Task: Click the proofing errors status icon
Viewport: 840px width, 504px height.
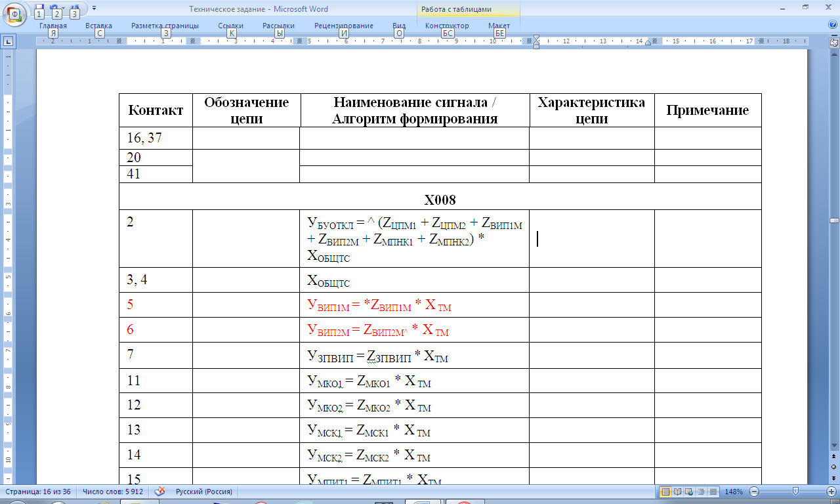Action: pos(158,492)
